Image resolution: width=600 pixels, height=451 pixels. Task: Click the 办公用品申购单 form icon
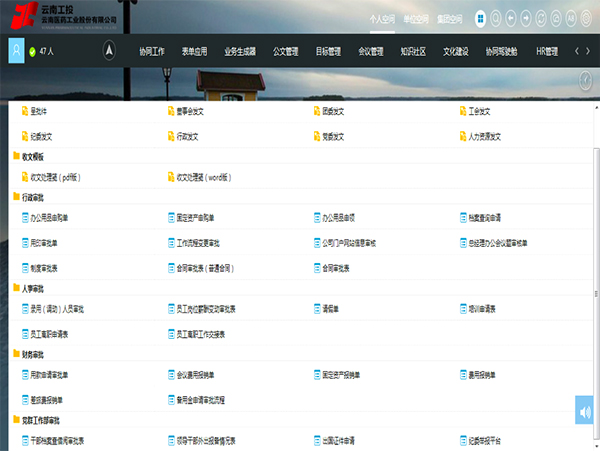point(25,218)
